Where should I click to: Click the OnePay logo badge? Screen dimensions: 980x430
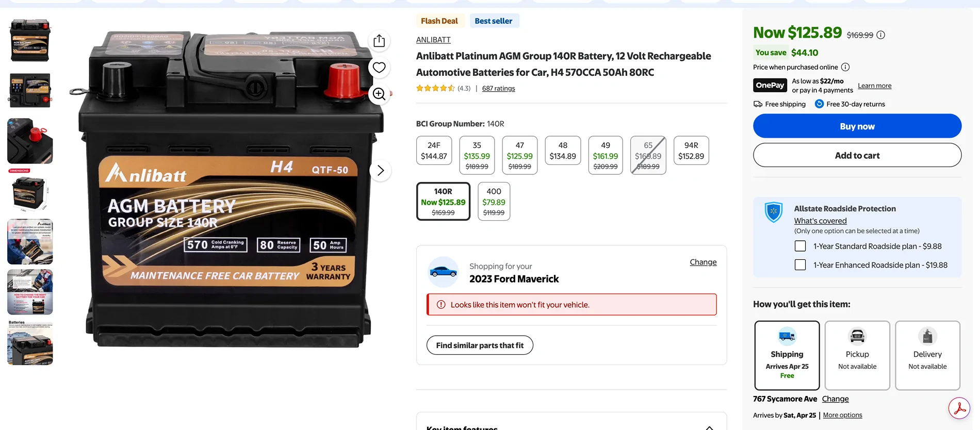point(770,86)
